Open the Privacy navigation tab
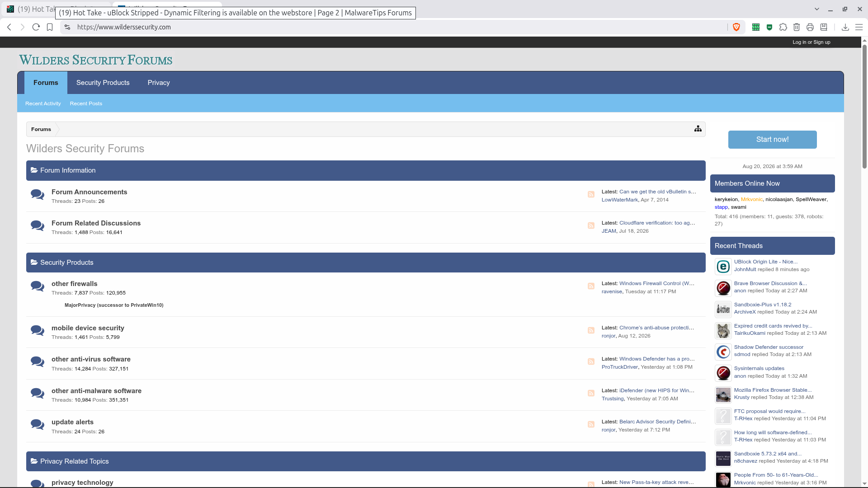The width and height of the screenshot is (868, 488). pos(159,83)
